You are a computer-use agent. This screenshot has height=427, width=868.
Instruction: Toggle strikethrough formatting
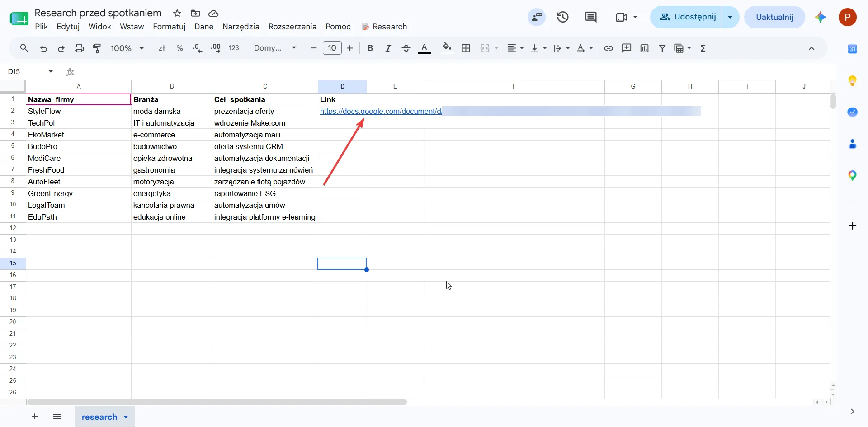click(x=406, y=48)
